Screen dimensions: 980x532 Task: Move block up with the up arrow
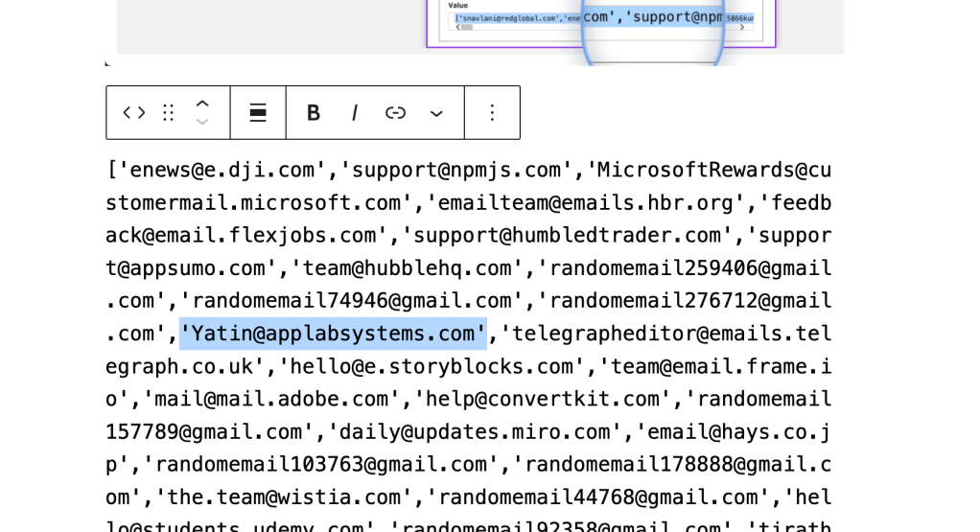point(202,104)
